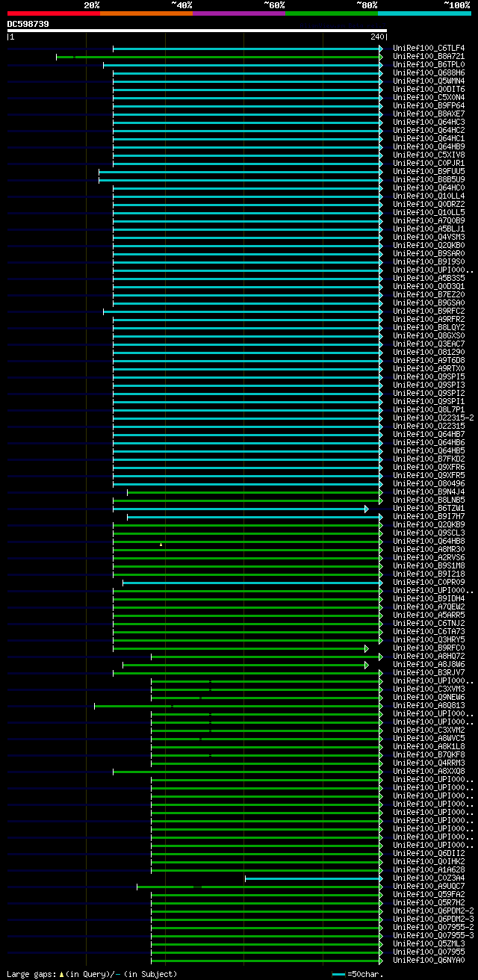478x980 pixels.
Task: Select the UniRef100_B9SAR0 label
Action: [429, 254]
